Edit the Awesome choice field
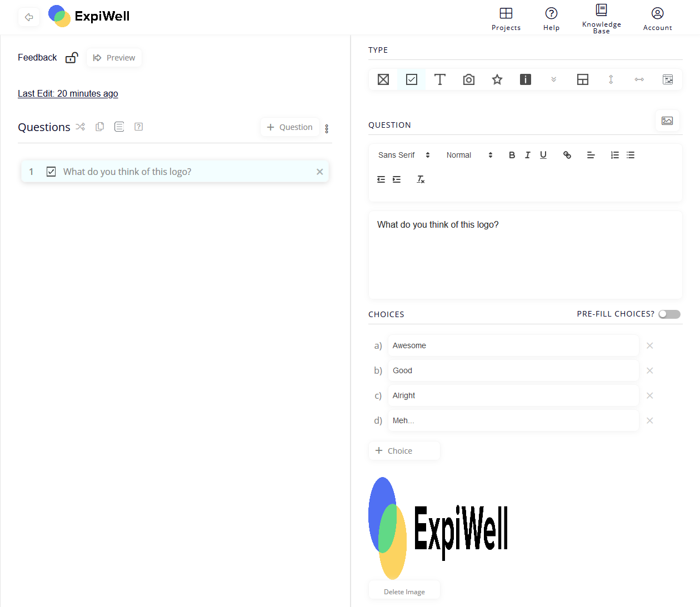Viewport: 700px width, 607px height. pos(513,345)
